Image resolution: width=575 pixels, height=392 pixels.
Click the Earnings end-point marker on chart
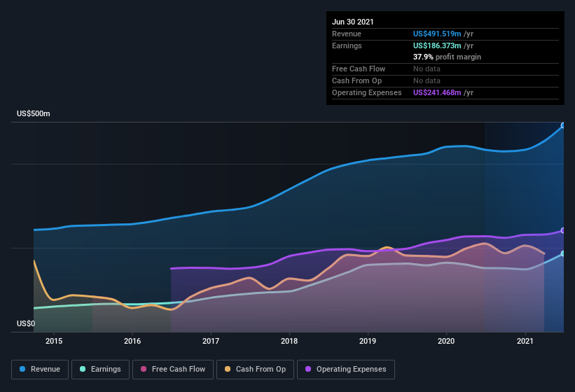pyautogui.click(x=563, y=253)
